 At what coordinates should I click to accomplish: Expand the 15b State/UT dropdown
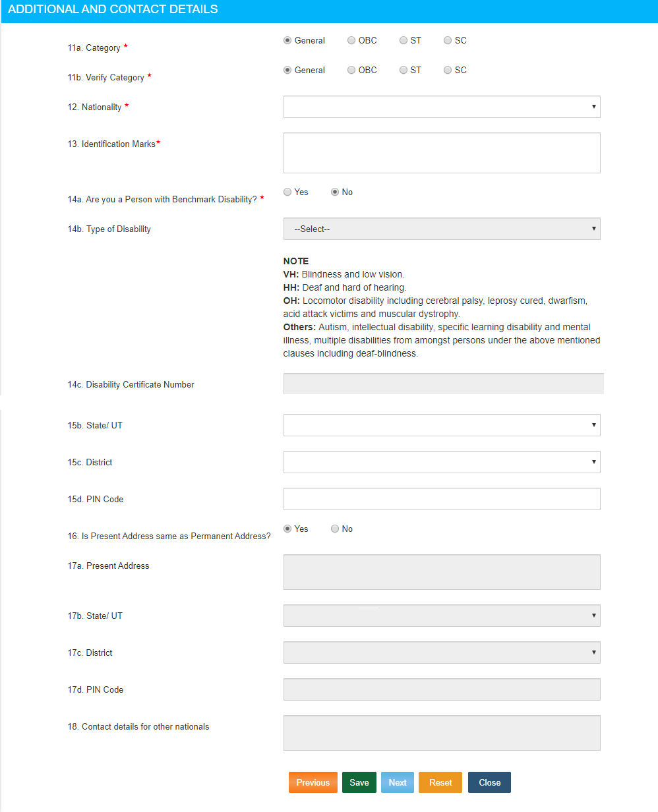coord(442,425)
